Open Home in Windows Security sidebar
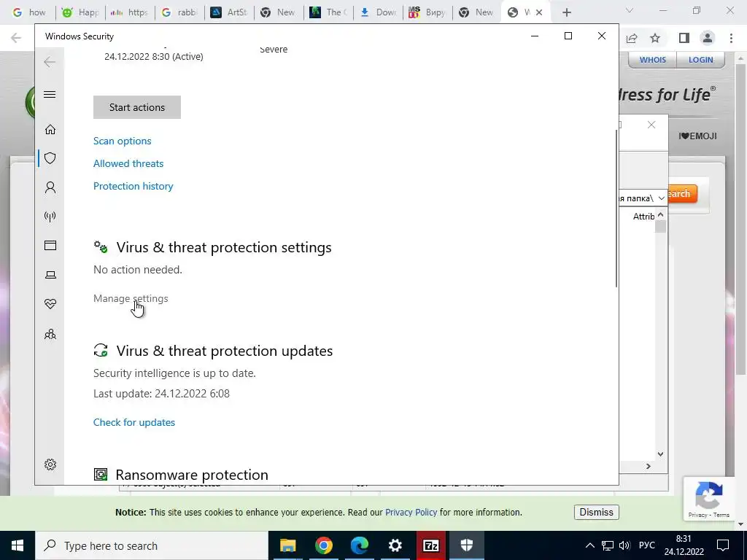747x560 pixels. click(x=50, y=130)
